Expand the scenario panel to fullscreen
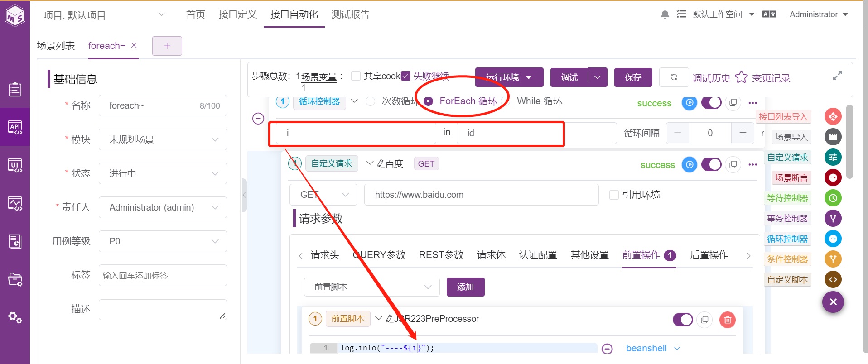 (838, 76)
